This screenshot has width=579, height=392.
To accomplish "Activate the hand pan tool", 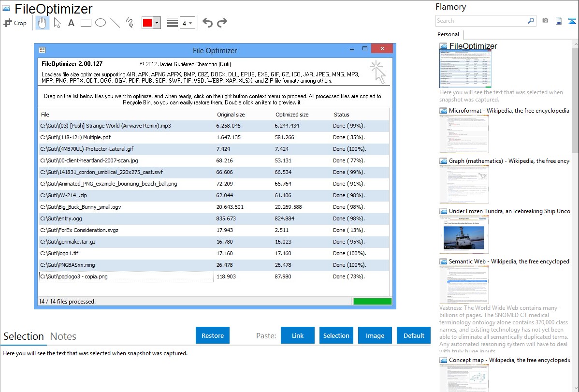I will 43,23.
